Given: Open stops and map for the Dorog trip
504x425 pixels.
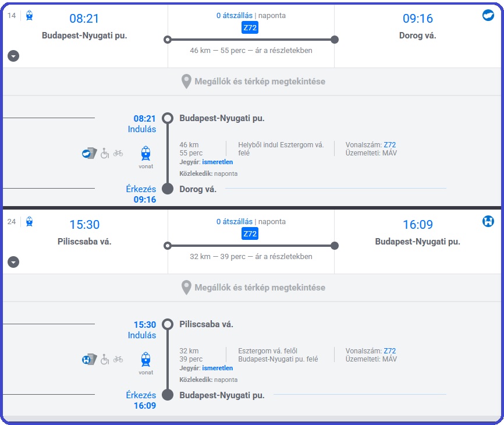Looking at the screenshot, I should (252, 82).
